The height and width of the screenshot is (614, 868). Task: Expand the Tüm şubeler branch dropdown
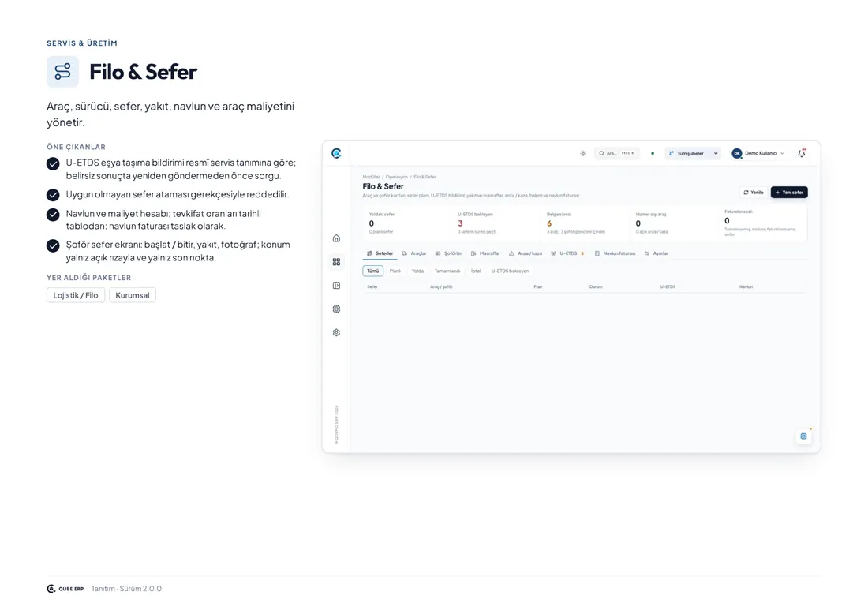coord(693,153)
